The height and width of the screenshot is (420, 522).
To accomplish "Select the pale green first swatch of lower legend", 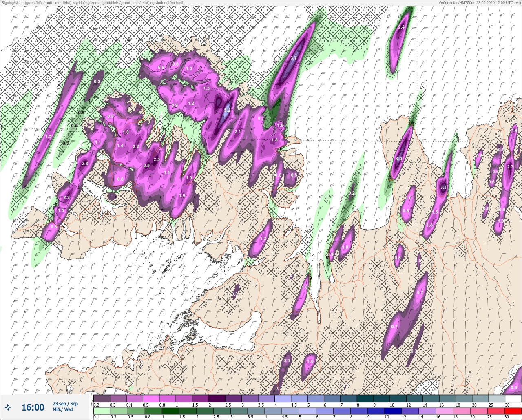I will 102,411.
